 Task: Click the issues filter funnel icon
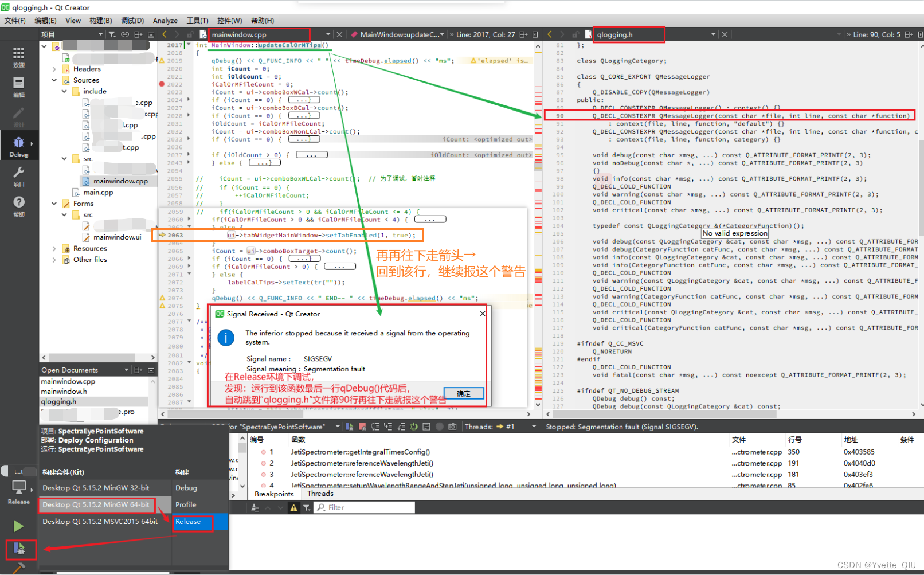[307, 508]
